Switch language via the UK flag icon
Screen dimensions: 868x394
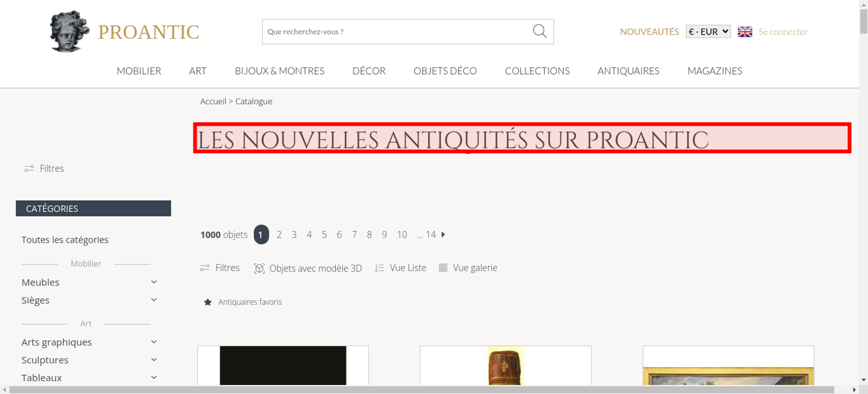click(745, 32)
